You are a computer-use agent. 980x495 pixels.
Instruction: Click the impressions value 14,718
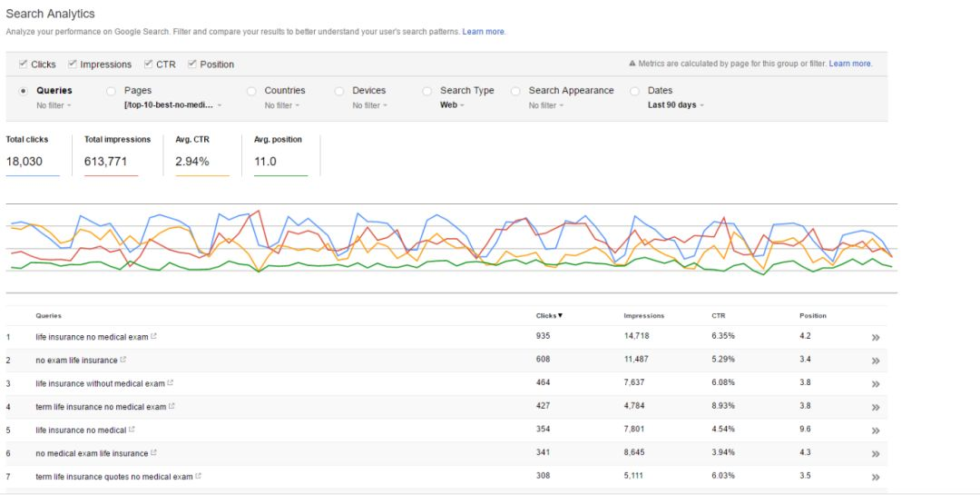[636, 336]
